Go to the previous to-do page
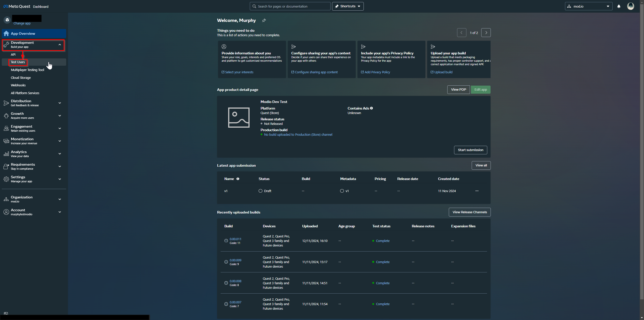This screenshot has width=644, height=320. coord(461,33)
